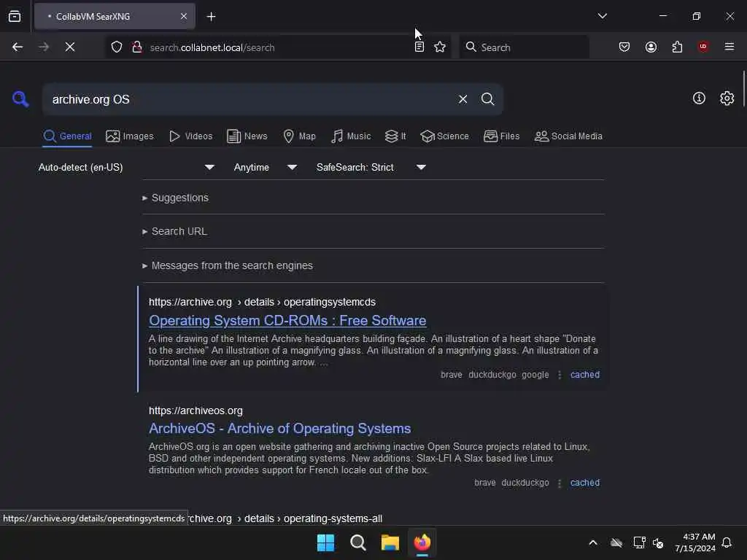Click the SearXNG logo magnifier
747x560 pixels.
pos(20,99)
